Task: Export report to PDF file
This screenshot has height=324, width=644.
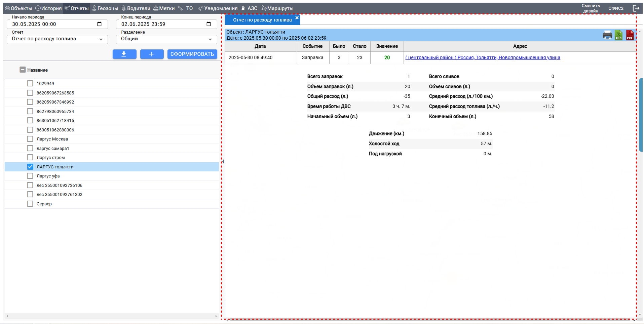Action: [x=630, y=35]
